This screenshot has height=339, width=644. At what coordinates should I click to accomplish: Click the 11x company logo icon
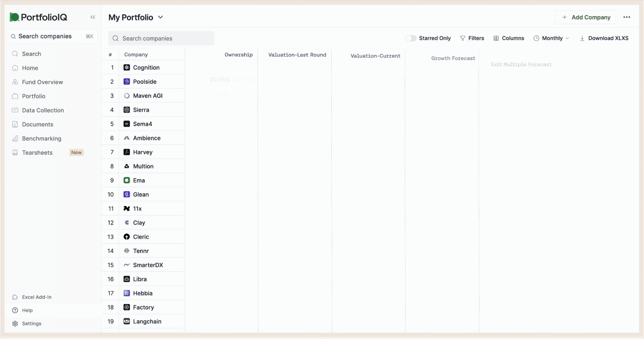coord(127,209)
